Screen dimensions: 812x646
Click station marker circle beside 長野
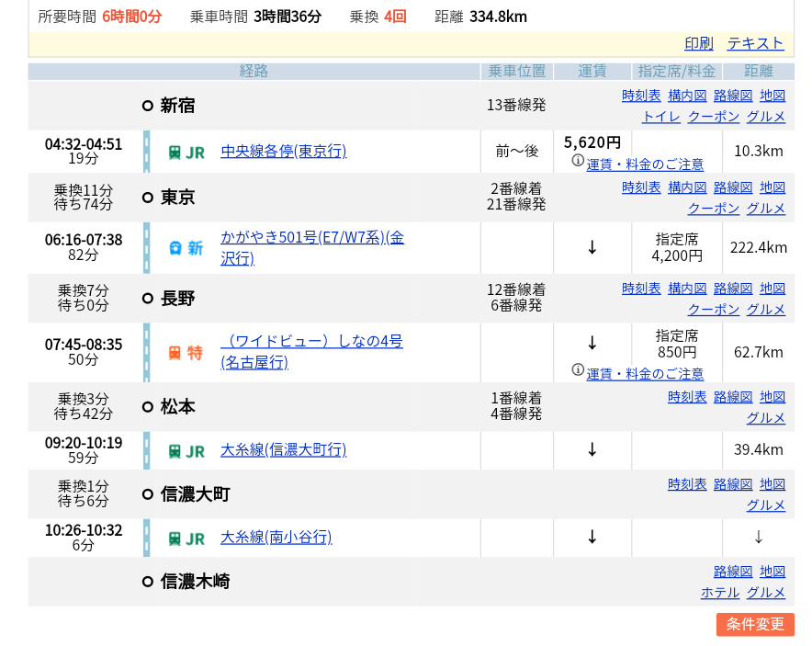[x=148, y=299]
